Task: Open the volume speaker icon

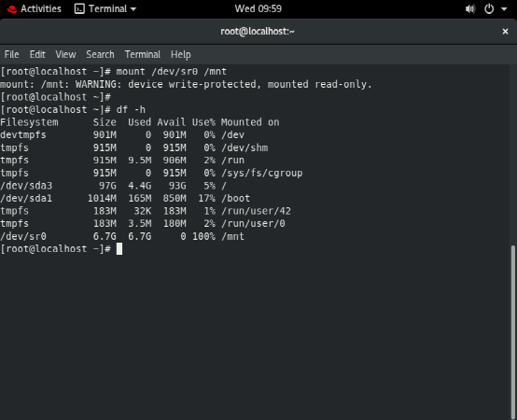Action: click(x=470, y=9)
